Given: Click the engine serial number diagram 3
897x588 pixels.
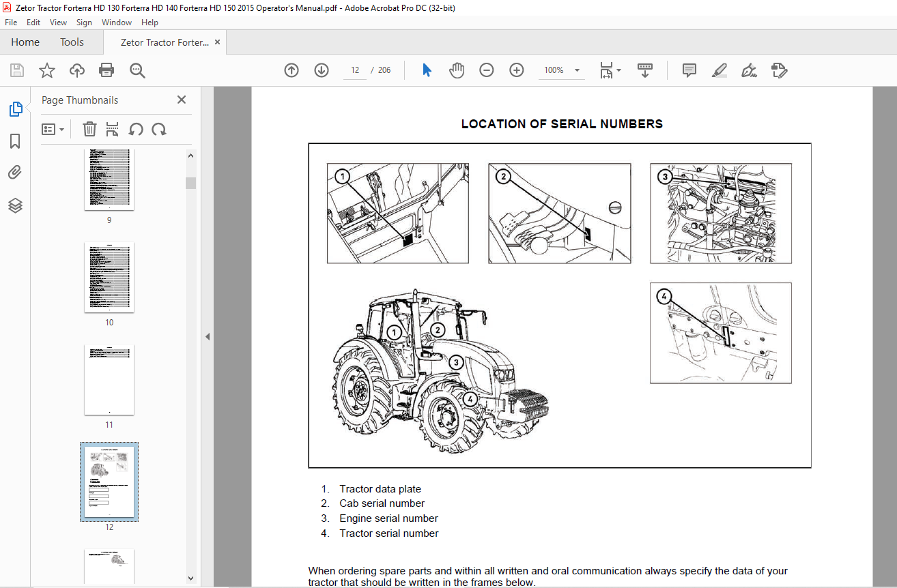Looking at the screenshot, I should tap(721, 214).
